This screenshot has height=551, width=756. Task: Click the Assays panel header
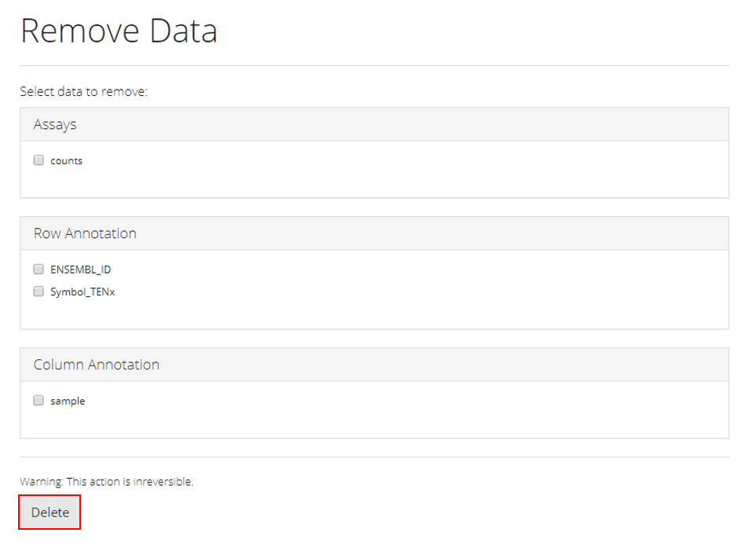point(374,124)
